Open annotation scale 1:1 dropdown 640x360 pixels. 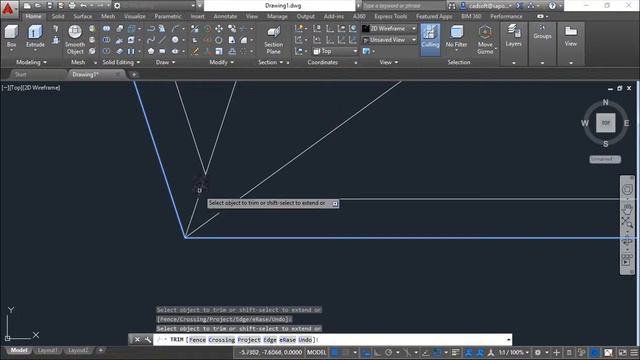(x=514, y=352)
